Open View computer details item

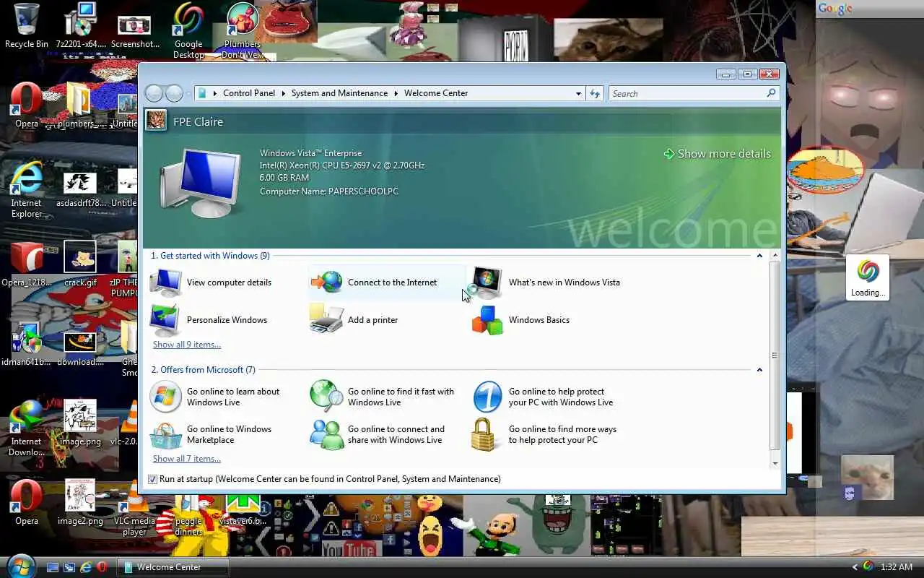click(211, 282)
